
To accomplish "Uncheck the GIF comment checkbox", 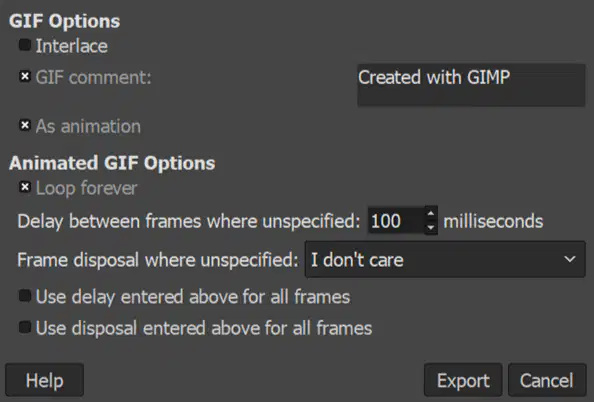I will (25, 77).
